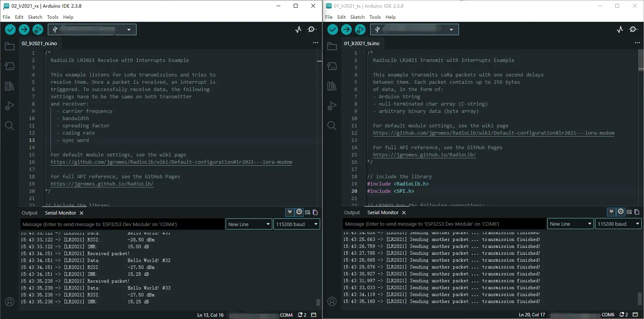Click the tx editor vertical scrollbar thumb

(641, 60)
